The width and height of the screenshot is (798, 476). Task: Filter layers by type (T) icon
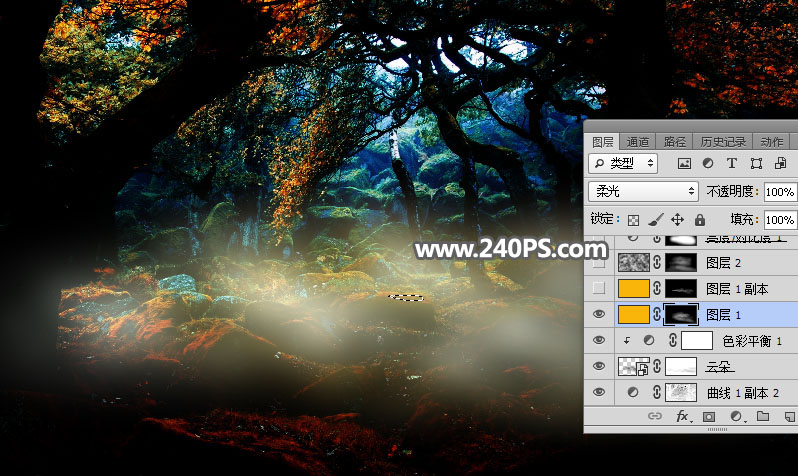tap(732, 163)
